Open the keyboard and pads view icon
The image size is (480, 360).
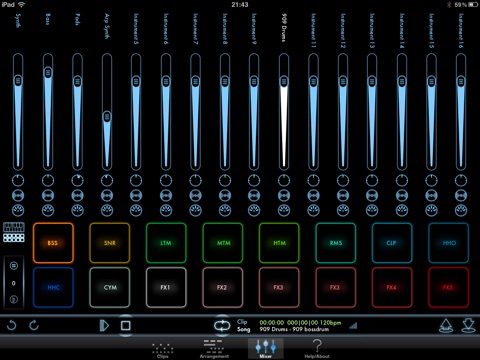coord(14,232)
